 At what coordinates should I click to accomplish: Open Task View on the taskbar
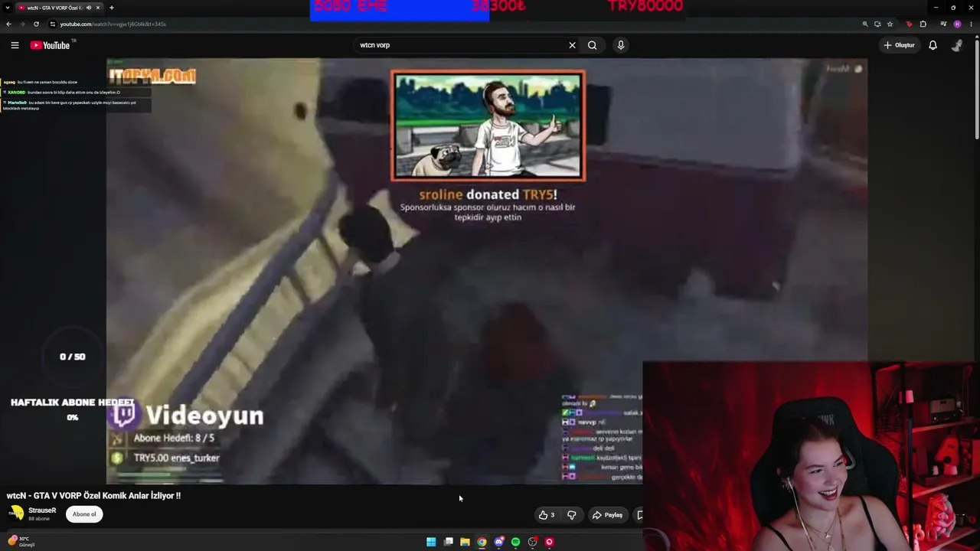(x=448, y=542)
